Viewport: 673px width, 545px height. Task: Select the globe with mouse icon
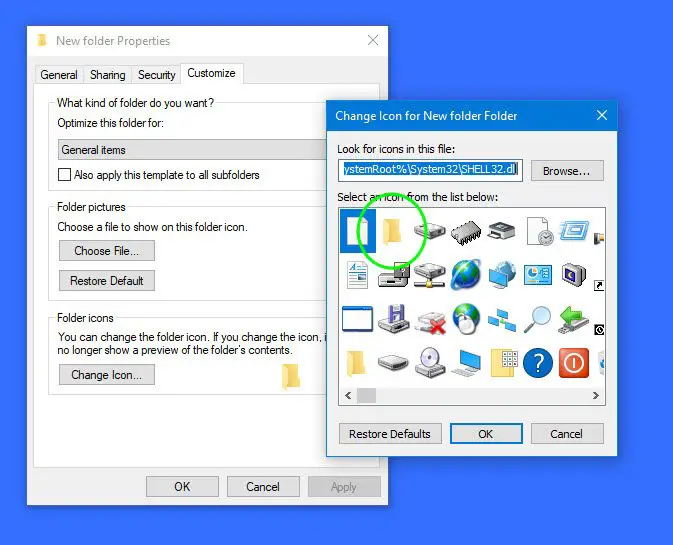tap(466, 319)
